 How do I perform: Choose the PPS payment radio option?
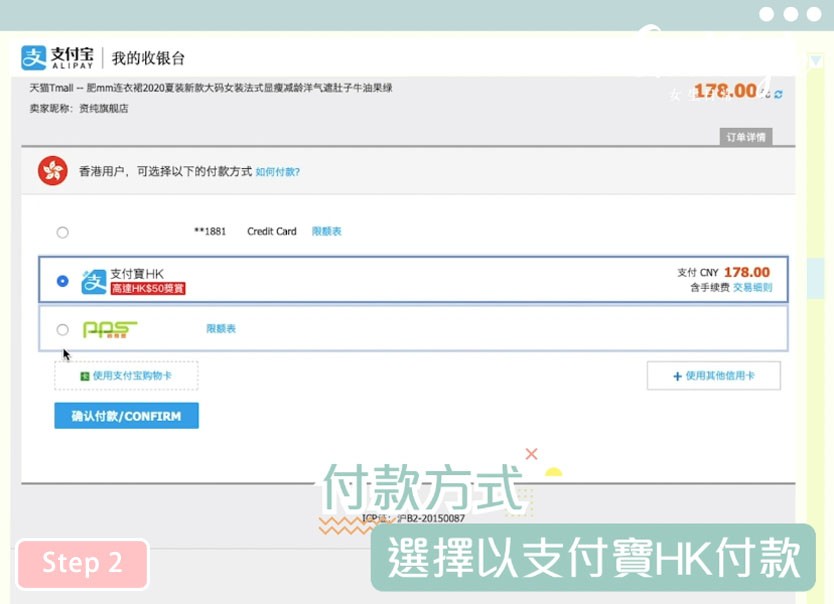pyautogui.click(x=62, y=329)
